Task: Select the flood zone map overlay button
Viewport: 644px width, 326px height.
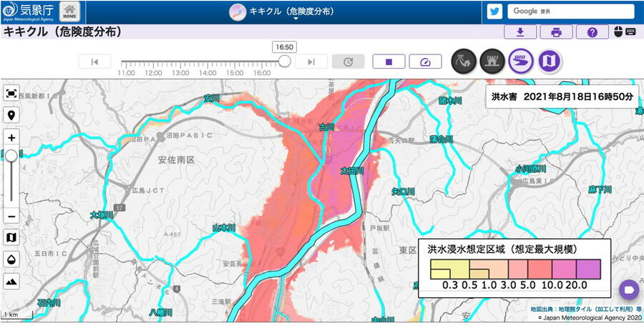Action: pos(550,62)
